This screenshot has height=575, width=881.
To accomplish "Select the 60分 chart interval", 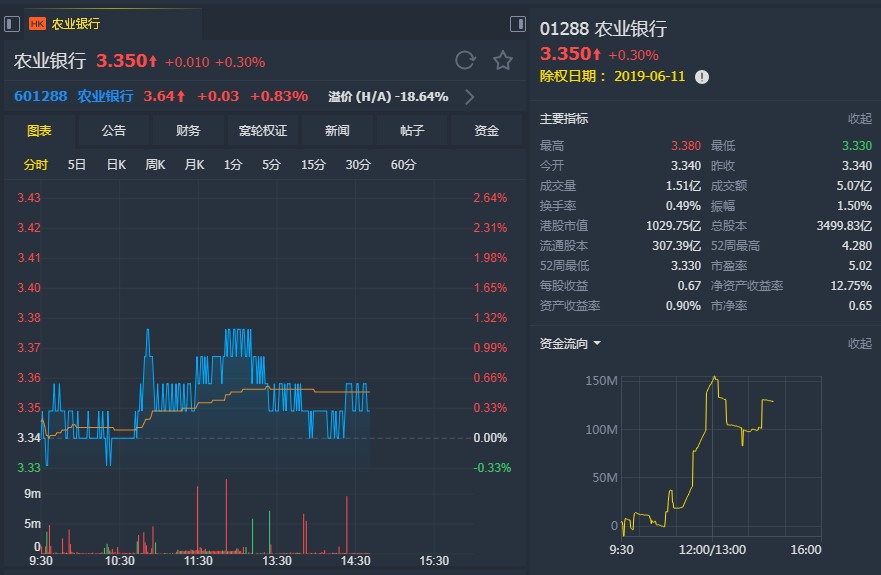I will pos(403,165).
